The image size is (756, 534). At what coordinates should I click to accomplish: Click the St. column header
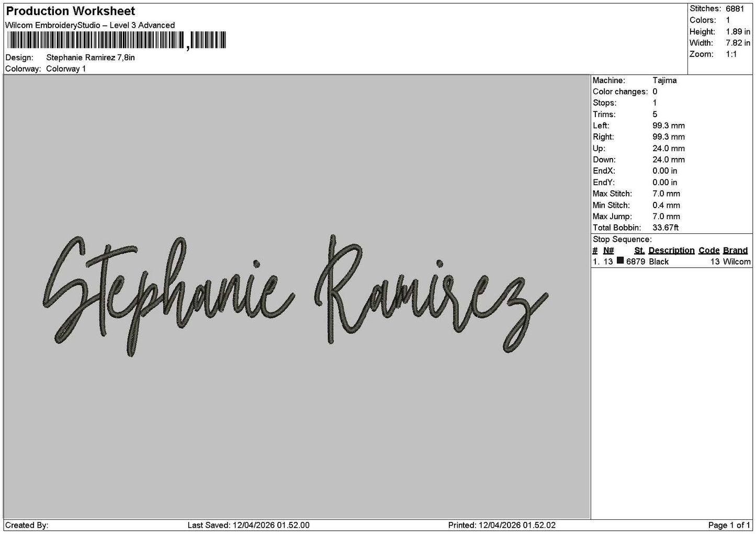tap(639, 251)
